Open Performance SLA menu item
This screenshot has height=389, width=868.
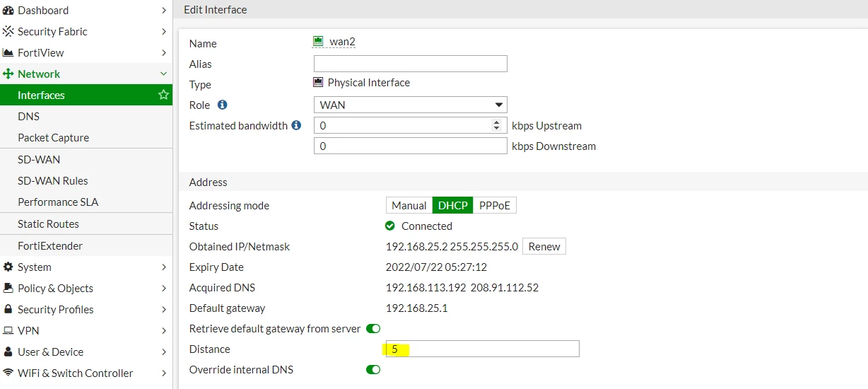pyautogui.click(x=86, y=202)
